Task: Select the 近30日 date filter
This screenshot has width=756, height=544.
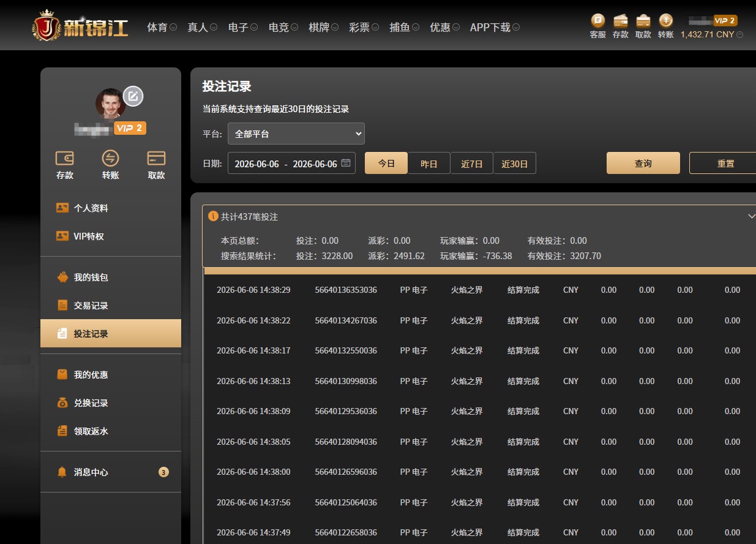Action: [x=515, y=164]
